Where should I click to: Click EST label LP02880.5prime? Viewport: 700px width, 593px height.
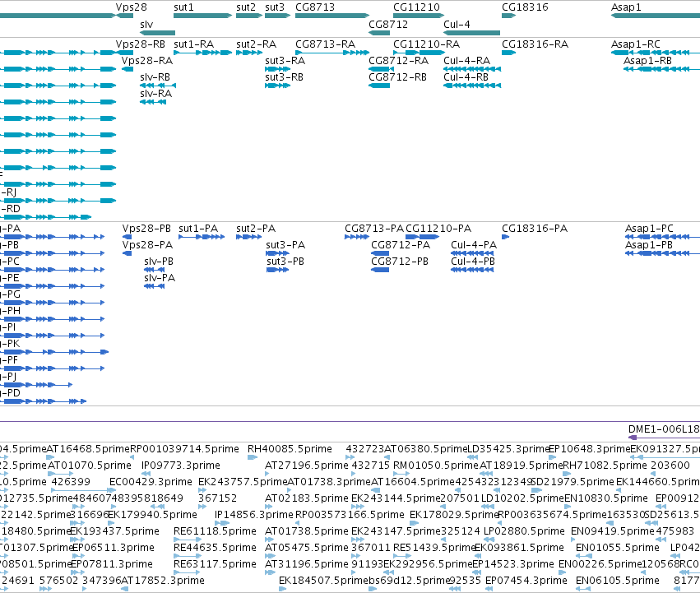[524, 531]
